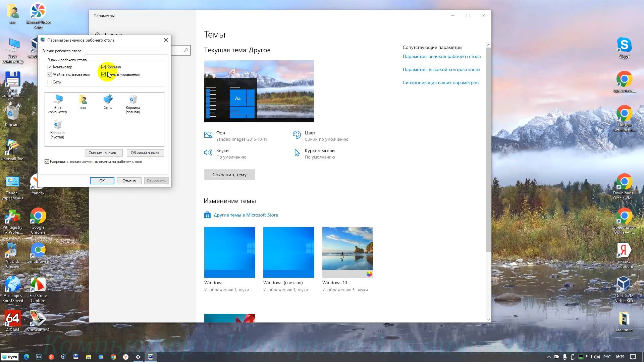Uncheck Файлы пользователя checkbox
Screen dimensions: 644x362
click(50, 74)
